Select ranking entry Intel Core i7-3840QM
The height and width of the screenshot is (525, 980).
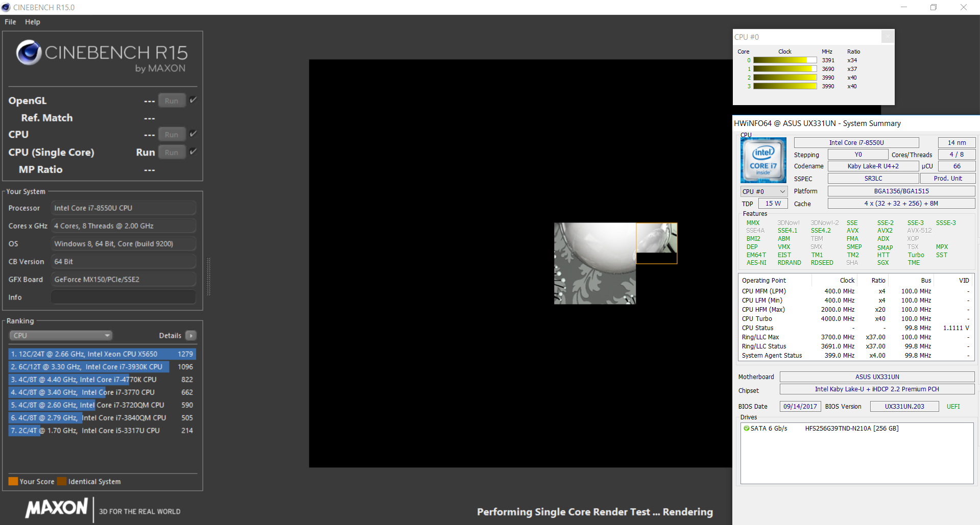pos(102,417)
